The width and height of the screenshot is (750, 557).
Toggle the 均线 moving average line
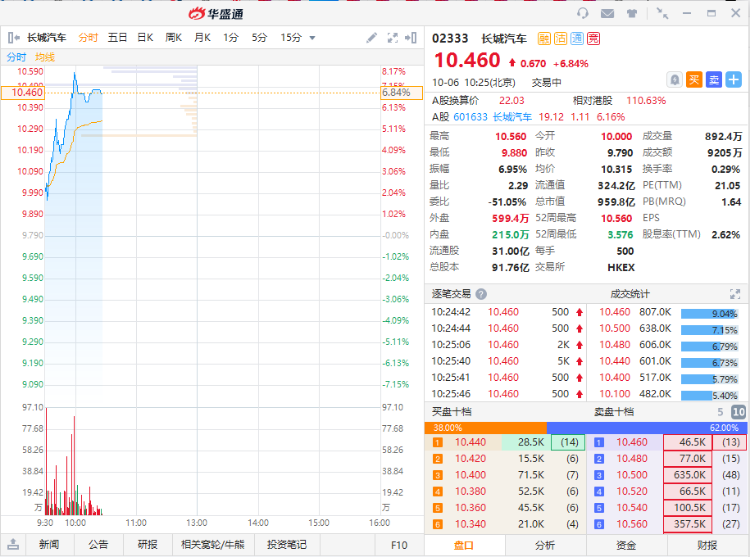(46, 58)
